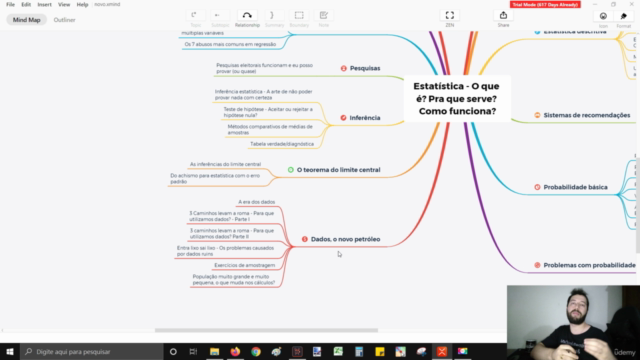Switch to Mind Map view

[27, 20]
